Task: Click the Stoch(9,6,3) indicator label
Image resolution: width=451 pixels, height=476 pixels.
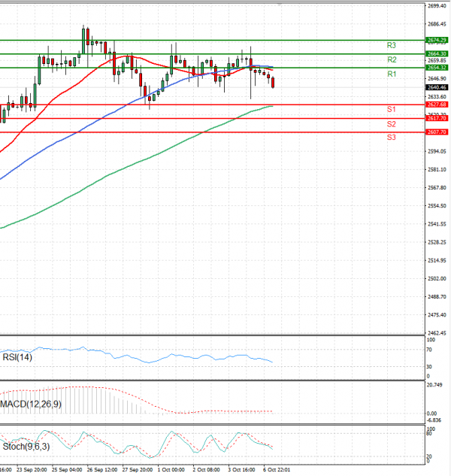Action: pyautogui.click(x=26, y=447)
